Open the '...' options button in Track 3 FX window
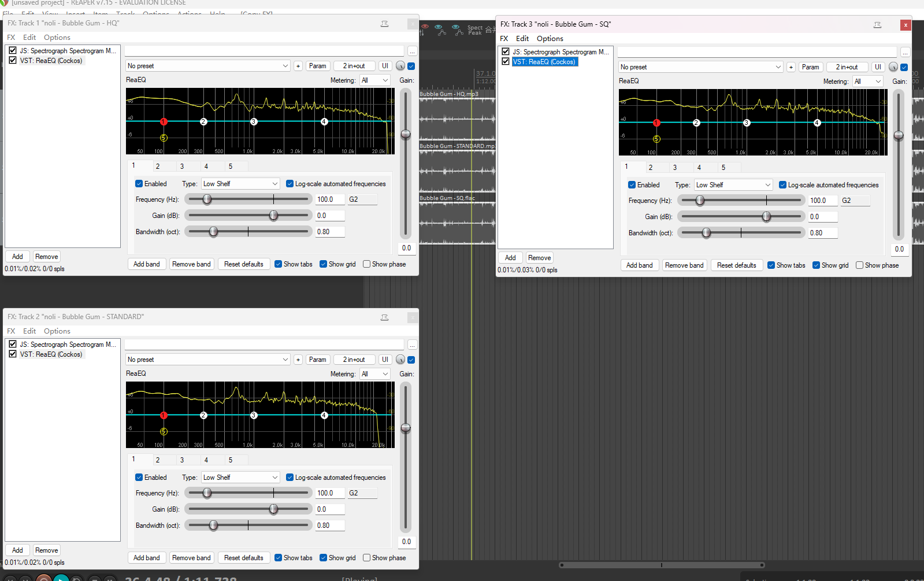Screen dimensions: 924x581 pyautogui.click(x=905, y=53)
